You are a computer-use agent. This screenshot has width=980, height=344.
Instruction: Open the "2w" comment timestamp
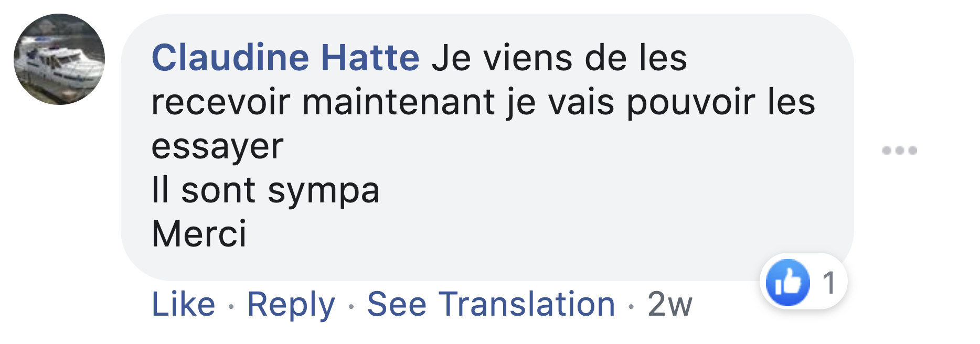click(x=669, y=304)
